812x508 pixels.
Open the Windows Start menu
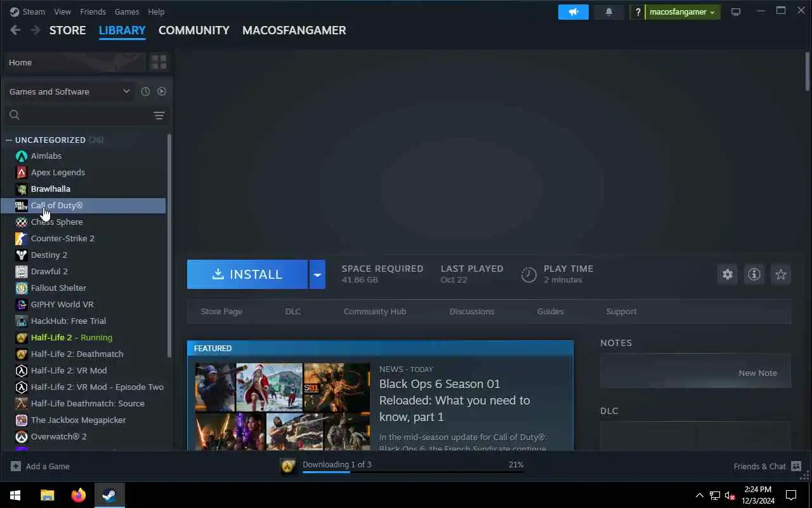pos(15,495)
